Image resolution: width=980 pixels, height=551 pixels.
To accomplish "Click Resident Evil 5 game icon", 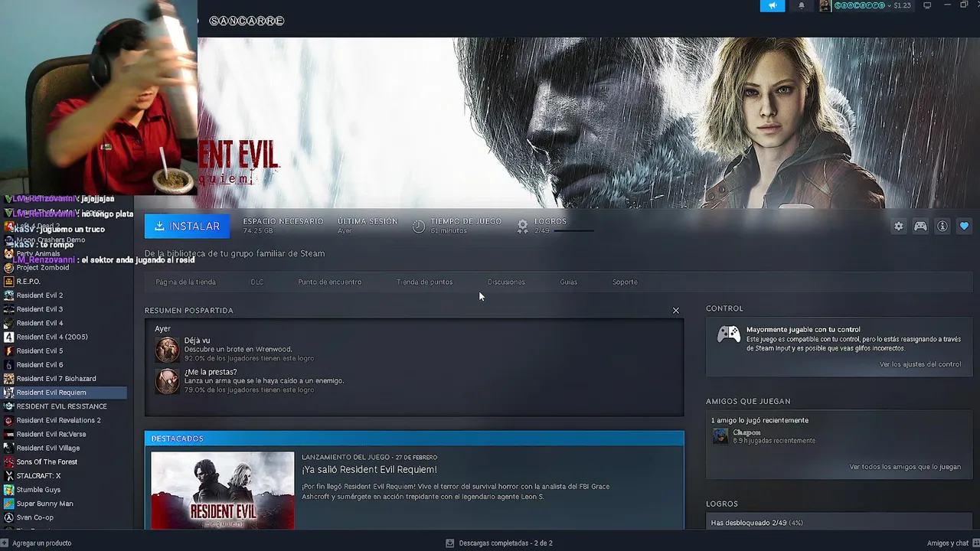I will click(8, 350).
